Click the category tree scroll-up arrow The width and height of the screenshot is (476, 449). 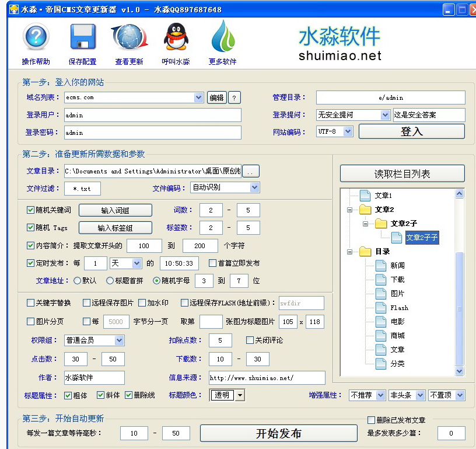tap(460, 193)
